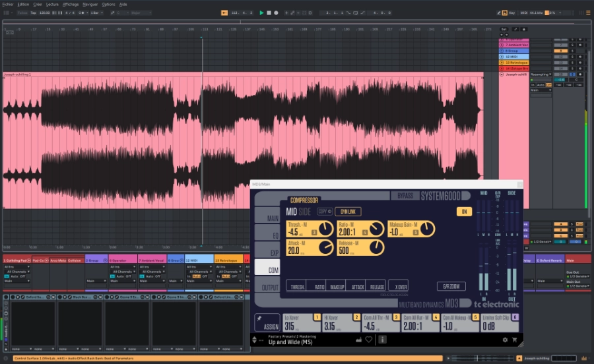Toggle the Oxford Su... device power button
594x364 pixels.
(x=13, y=297)
